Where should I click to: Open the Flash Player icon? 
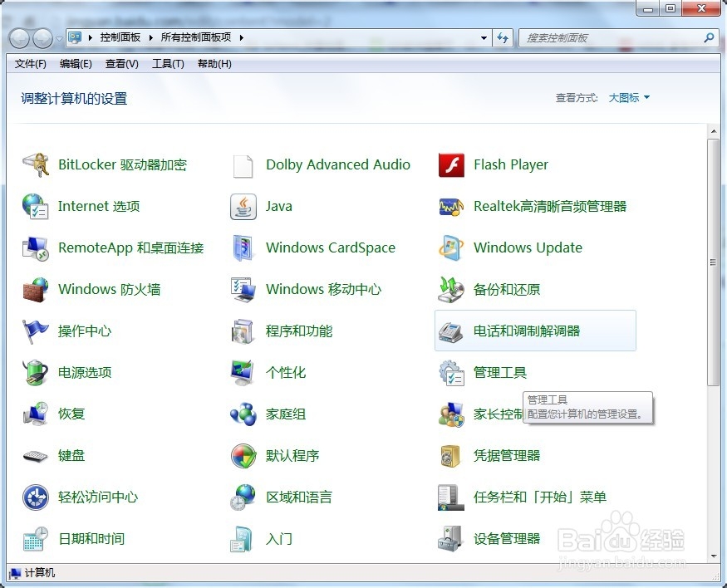[451, 165]
